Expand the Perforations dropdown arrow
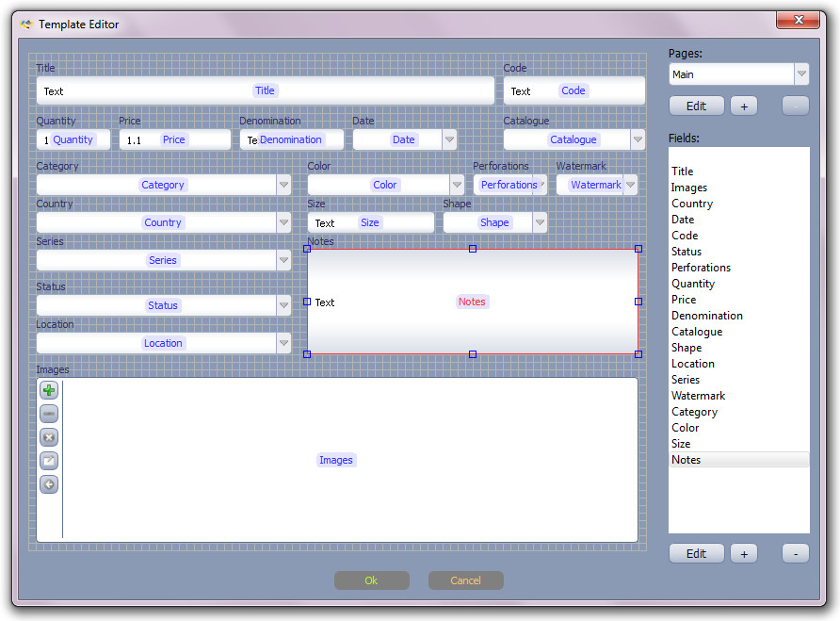This screenshot has width=840, height=621. (x=541, y=185)
